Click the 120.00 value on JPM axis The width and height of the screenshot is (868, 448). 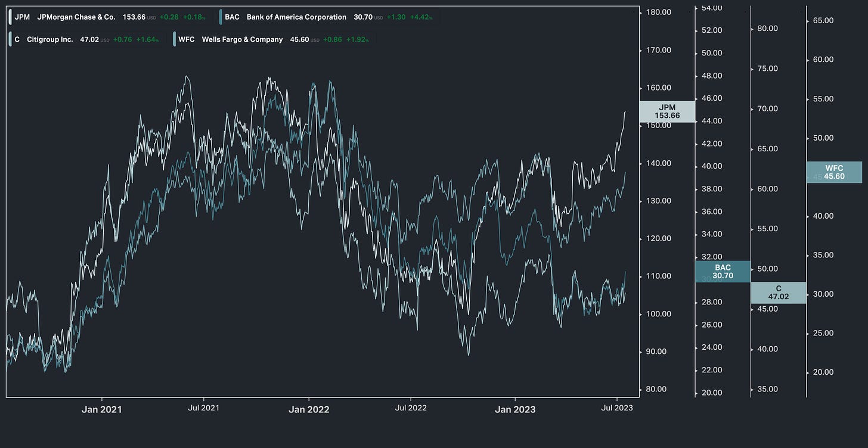point(658,238)
